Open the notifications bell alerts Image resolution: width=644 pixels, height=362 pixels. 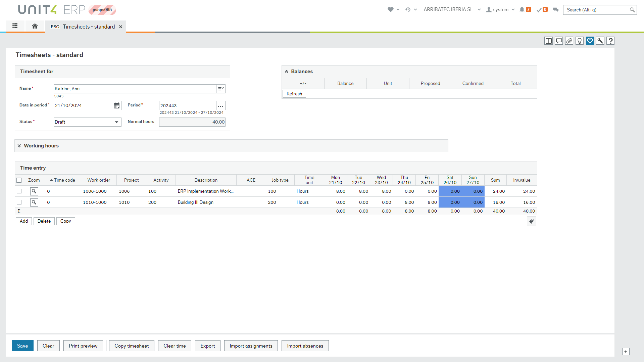[522, 10]
